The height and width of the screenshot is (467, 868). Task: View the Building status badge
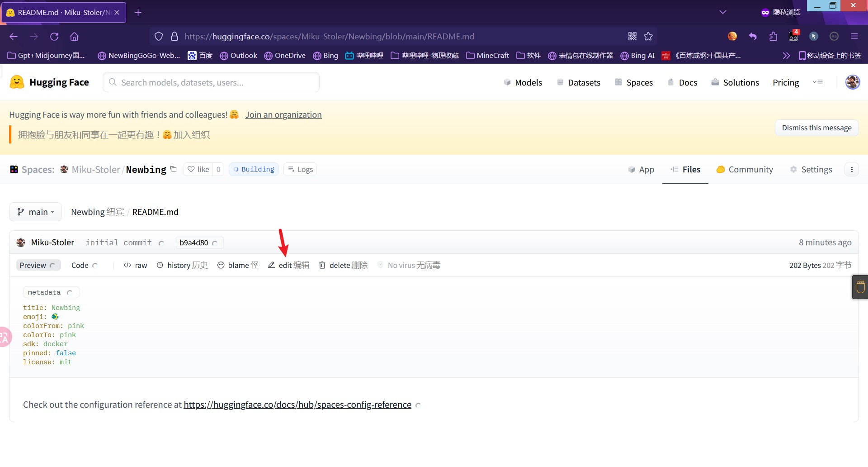[x=254, y=169]
